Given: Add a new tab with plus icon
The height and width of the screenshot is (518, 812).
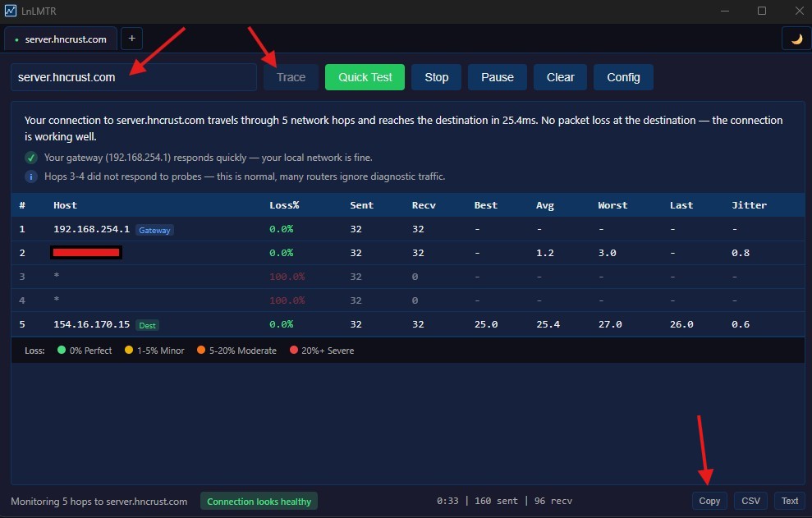Looking at the screenshot, I should click(x=131, y=39).
